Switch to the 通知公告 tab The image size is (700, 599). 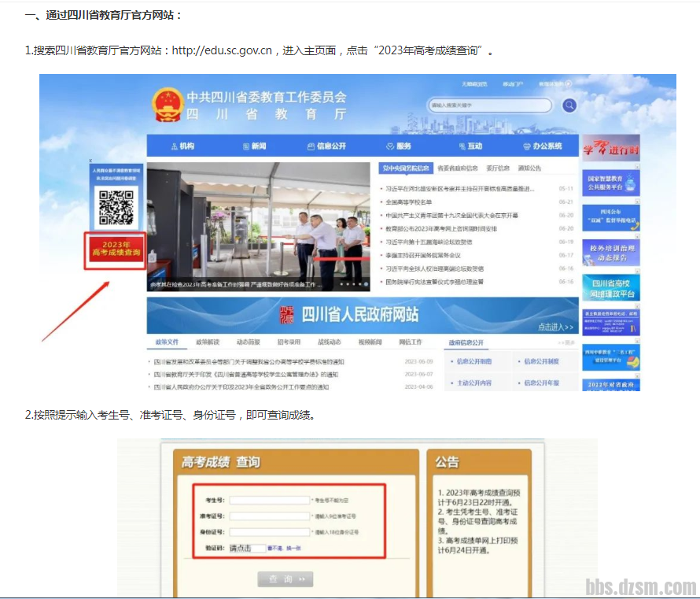(529, 168)
